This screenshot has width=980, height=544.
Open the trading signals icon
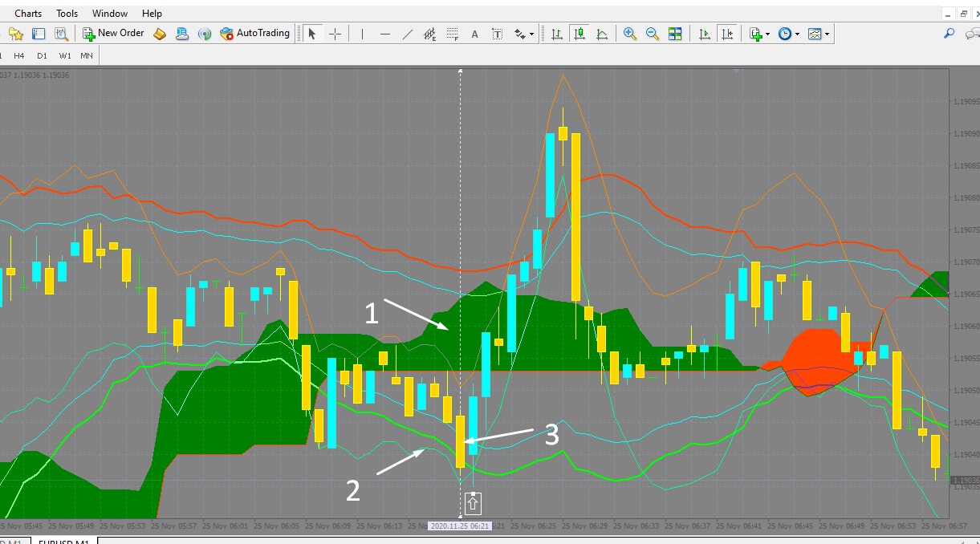[205, 34]
